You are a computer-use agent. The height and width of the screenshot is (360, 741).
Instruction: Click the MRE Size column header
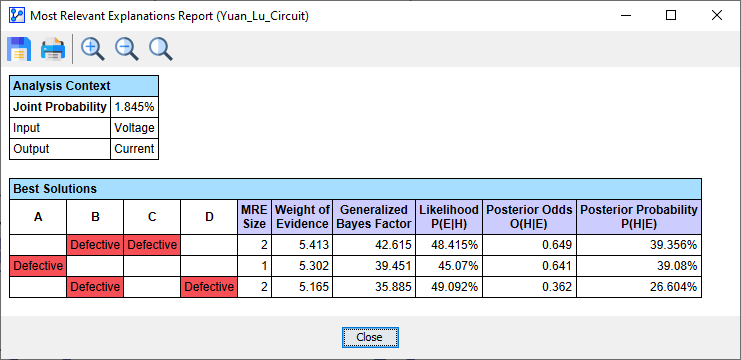[255, 217]
